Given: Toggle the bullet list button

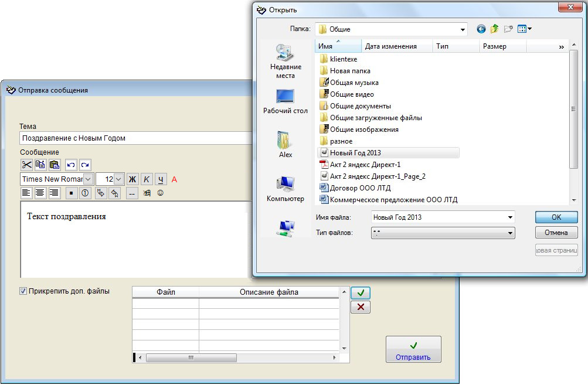Looking at the screenshot, I should [x=71, y=192].
